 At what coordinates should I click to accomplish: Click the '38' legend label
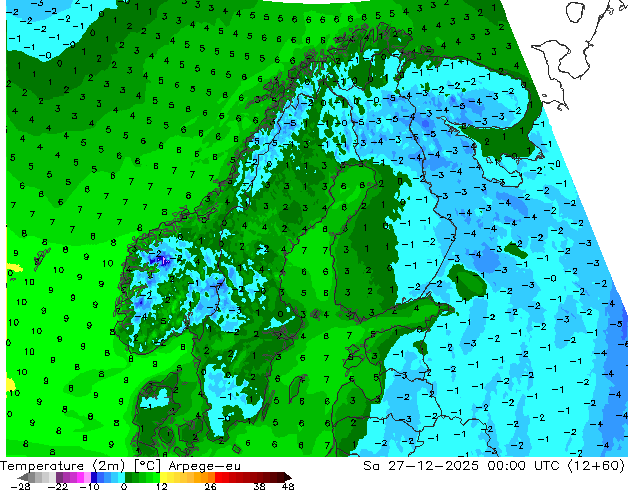(260, 486)
